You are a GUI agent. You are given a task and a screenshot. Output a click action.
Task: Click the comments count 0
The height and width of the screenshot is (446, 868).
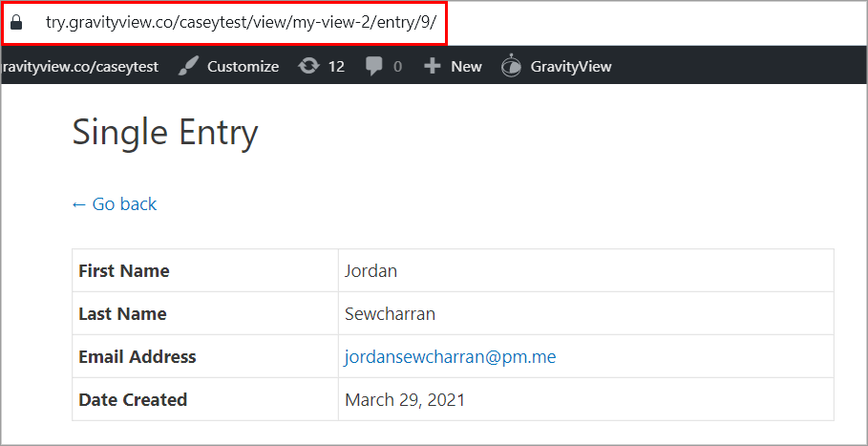click(397, 66)
